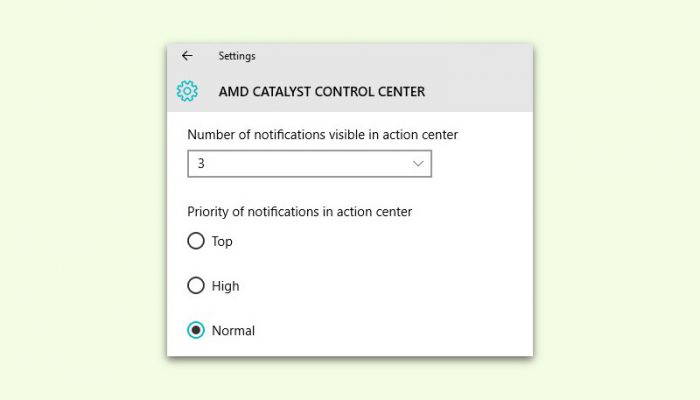Select the High priority radio button
The image size is (700, 400).
click(x=196, y=285)
